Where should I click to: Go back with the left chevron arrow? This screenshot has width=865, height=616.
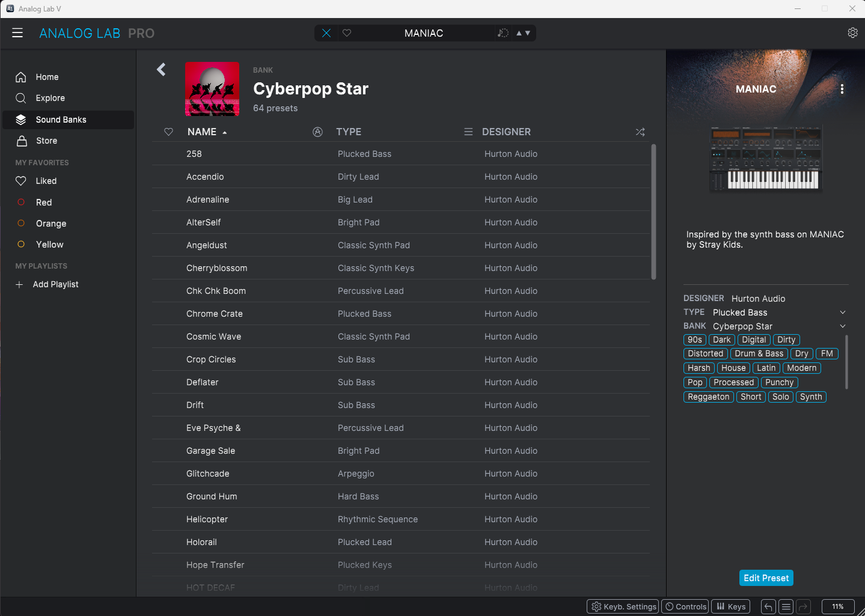[x=161, y=70]
